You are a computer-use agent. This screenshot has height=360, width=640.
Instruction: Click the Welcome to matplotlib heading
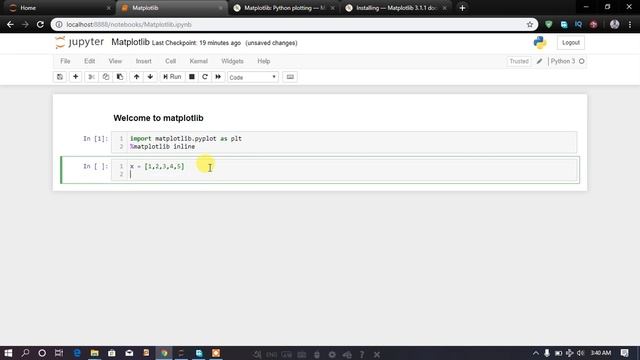pyautogui.click(x=158, y=118)
